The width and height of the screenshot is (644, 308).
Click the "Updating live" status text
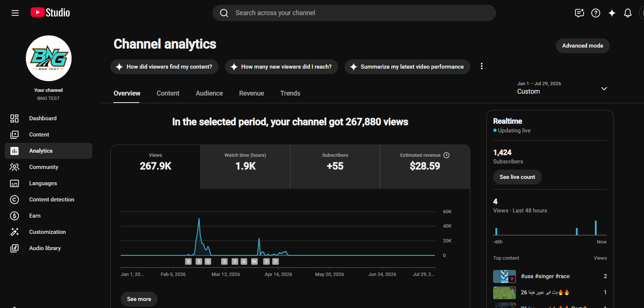point(514,131)
